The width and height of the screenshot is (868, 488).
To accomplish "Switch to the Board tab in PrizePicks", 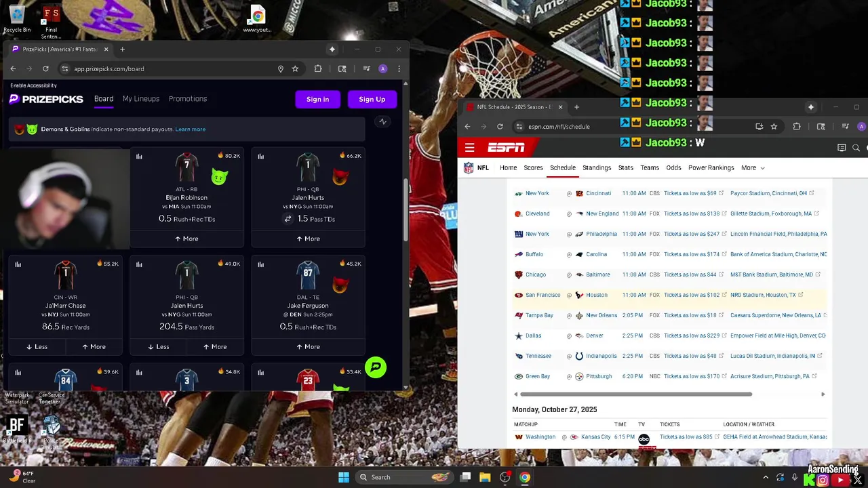I will [104, 99].
